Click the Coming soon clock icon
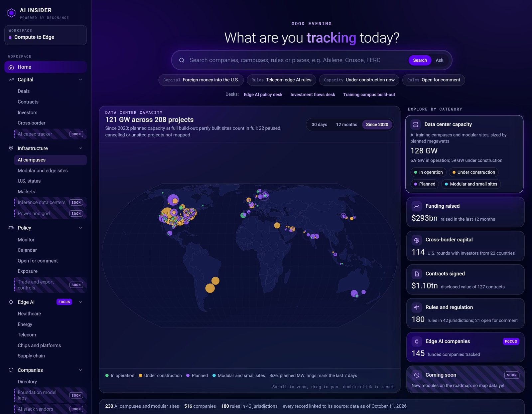This screenshot has height=414, width=532. point(417,375)
